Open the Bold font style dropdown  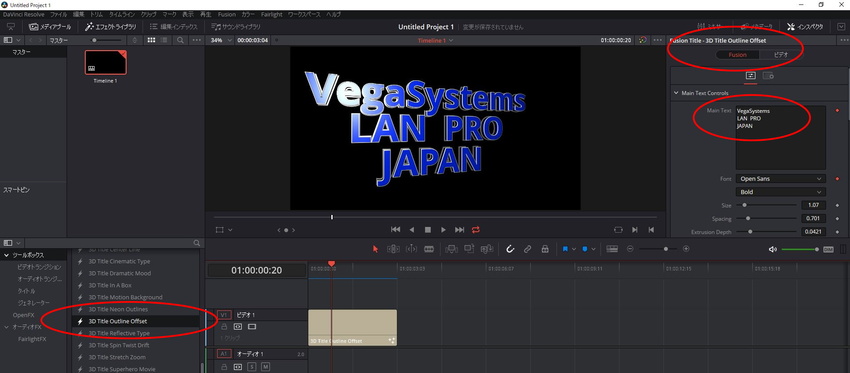pos(781,192)
